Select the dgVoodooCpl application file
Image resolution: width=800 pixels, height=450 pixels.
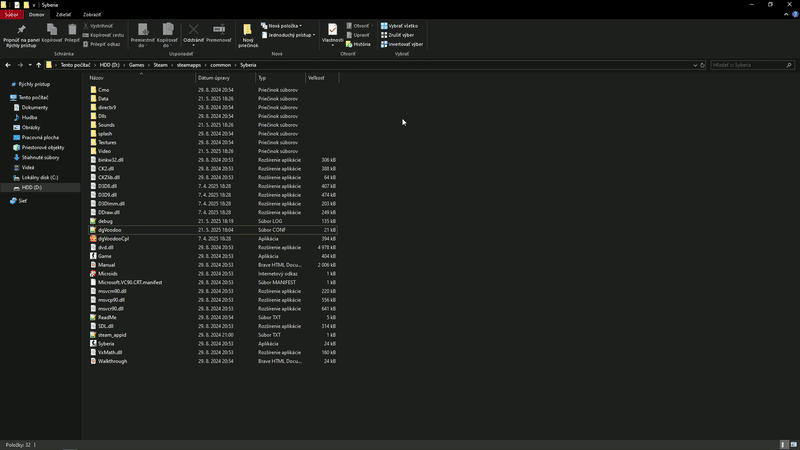pos(113,239)
